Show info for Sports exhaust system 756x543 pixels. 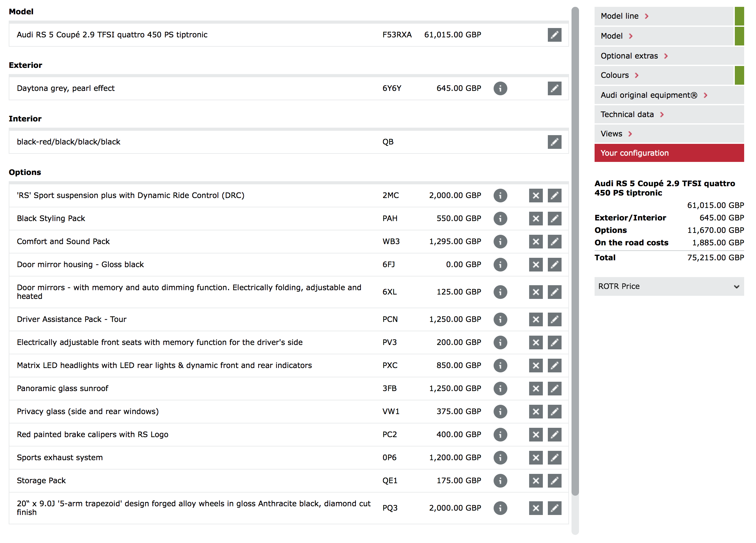[500, 457]
